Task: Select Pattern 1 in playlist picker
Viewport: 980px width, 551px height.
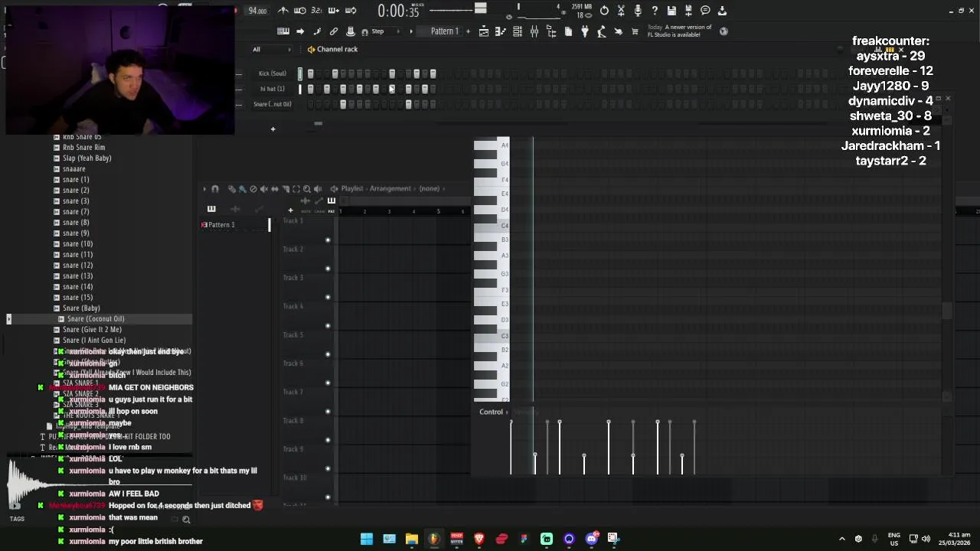Action: [221, 225]
